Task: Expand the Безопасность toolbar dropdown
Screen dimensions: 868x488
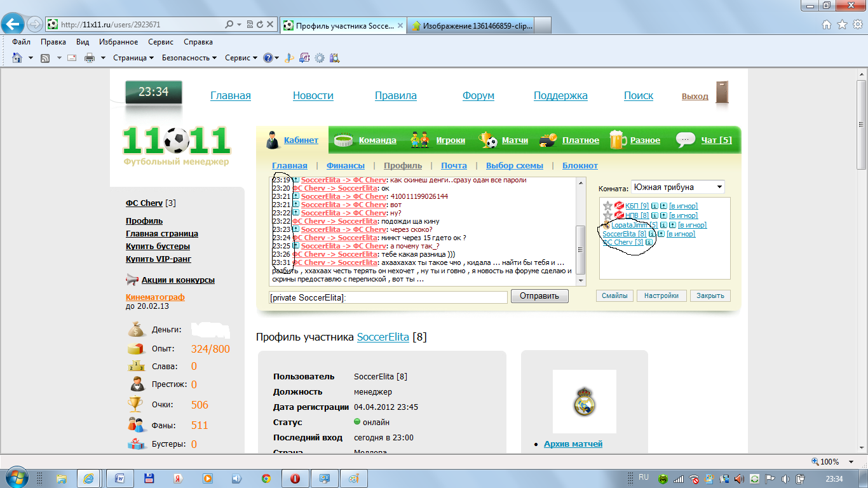Action: (x=189, y=58)
